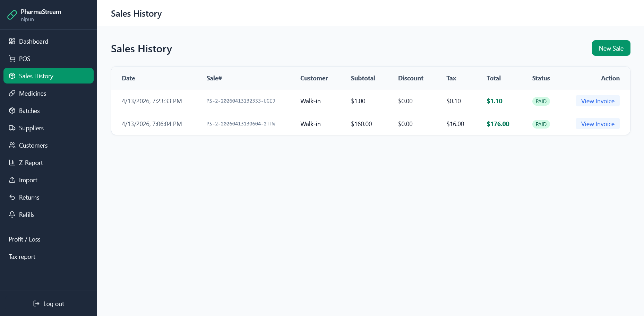Viewport: 644px width, 316px height.
Task: Select the Customers people icon
Action: 12,145
